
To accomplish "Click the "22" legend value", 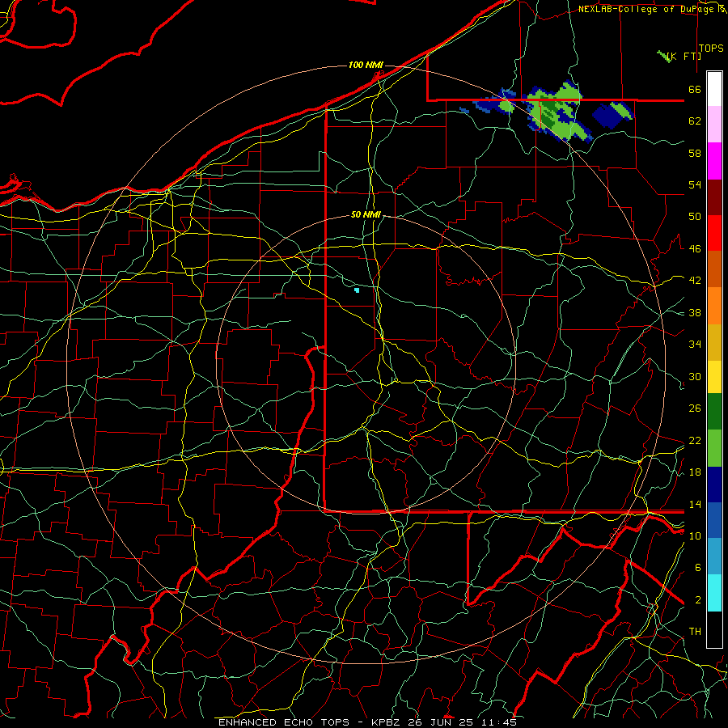I will (x=695, y=440).
